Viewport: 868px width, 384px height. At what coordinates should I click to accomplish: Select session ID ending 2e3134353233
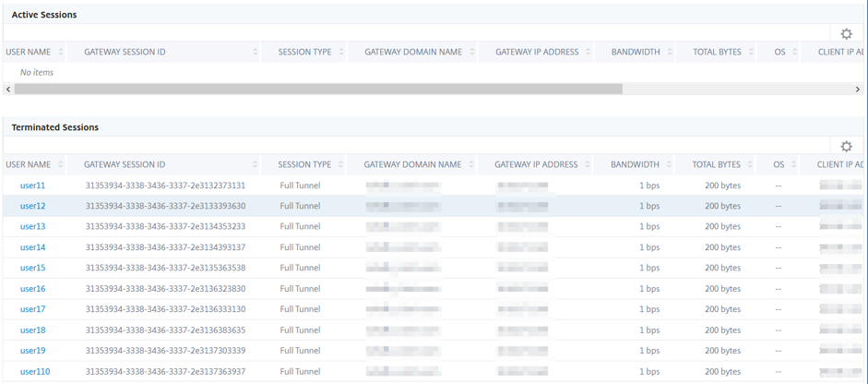165,227
